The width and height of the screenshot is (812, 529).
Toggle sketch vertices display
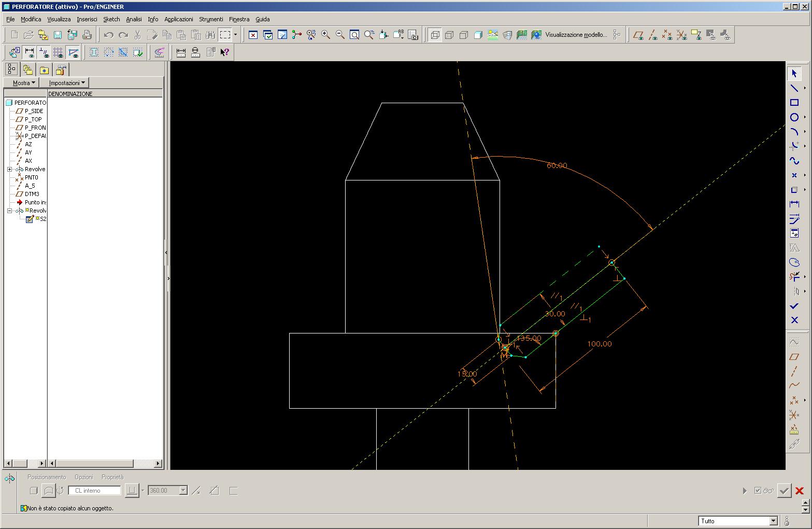pyautogui.click(x=73, y=52)
